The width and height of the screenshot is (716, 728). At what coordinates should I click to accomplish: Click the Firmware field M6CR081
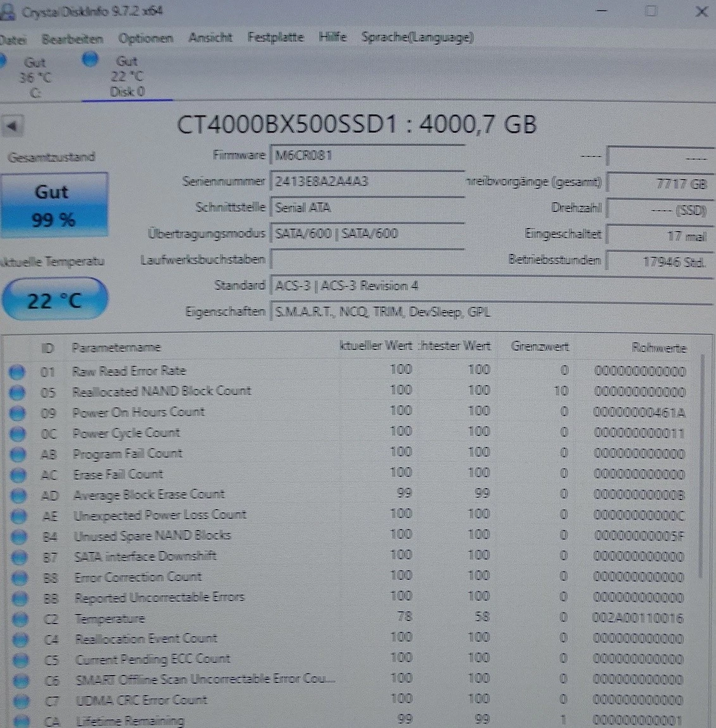point(367,155)
